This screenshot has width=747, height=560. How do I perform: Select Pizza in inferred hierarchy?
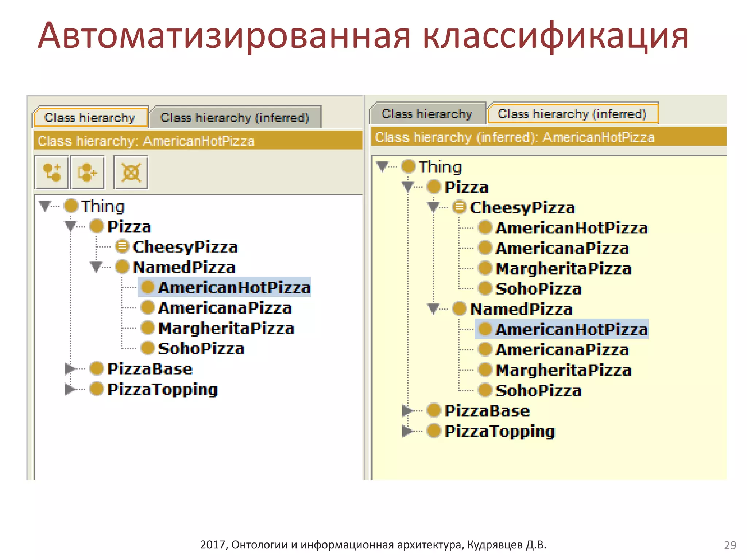click(x=467, y=187)
